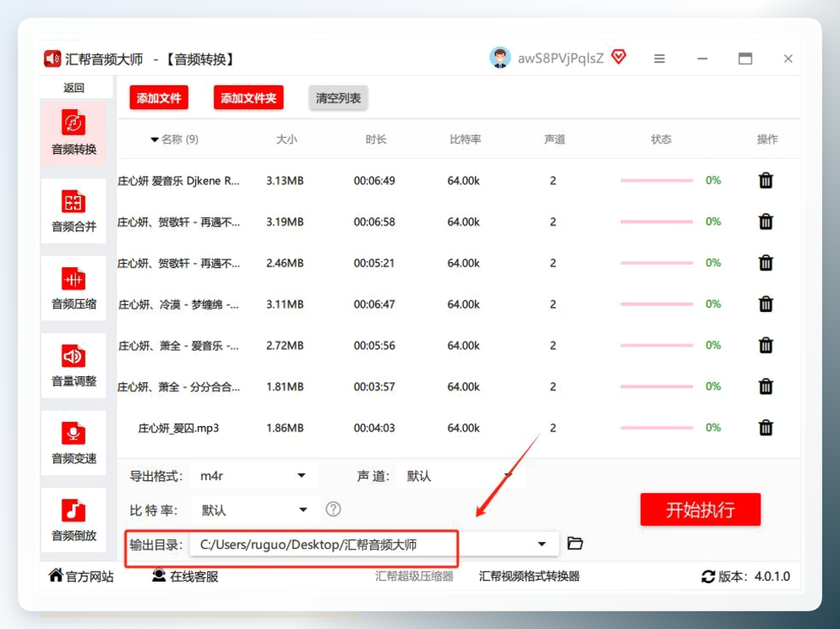Screen dimensions: 840x629
Task: Click the 声道 column header
Action: click(554, 139)
